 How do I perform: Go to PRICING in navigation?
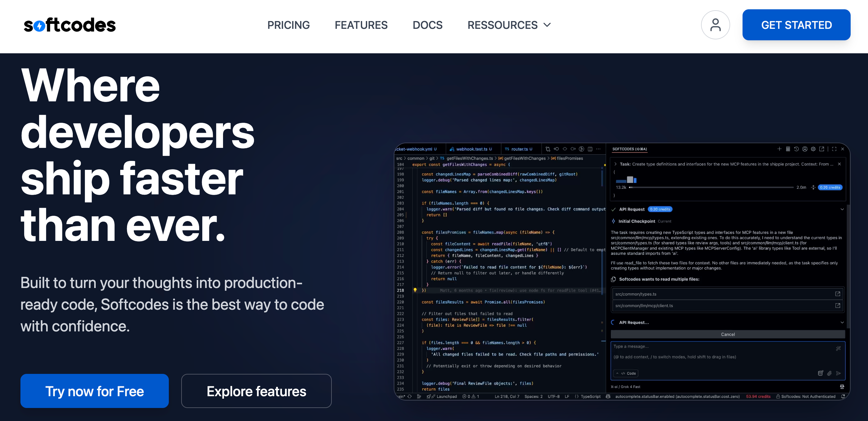click(x=288, y=25)
